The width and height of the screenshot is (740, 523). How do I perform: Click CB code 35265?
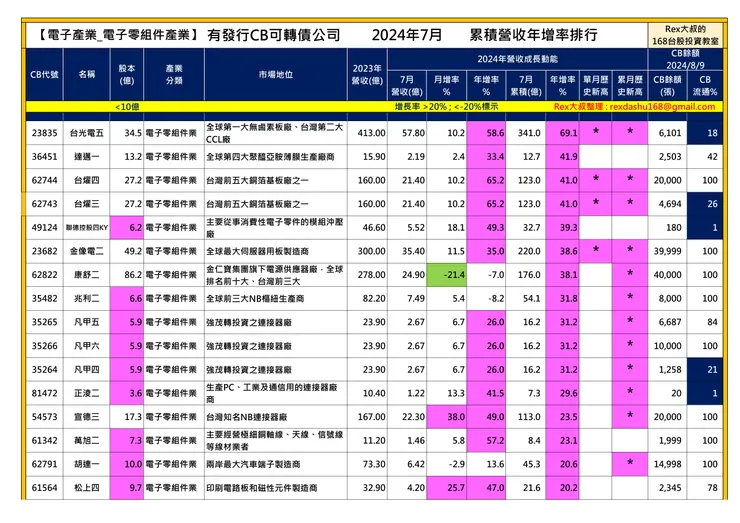point(44,322)
